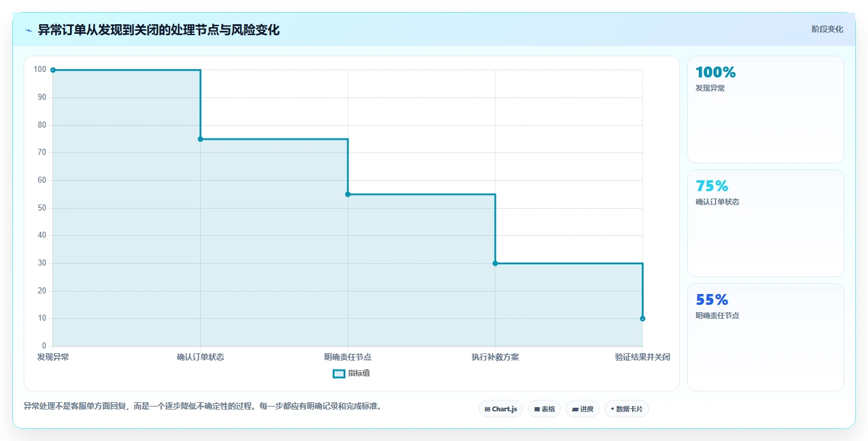Toggle the 指标值 legend item
This screenshot has height=441, width=868.
point(351,373)
